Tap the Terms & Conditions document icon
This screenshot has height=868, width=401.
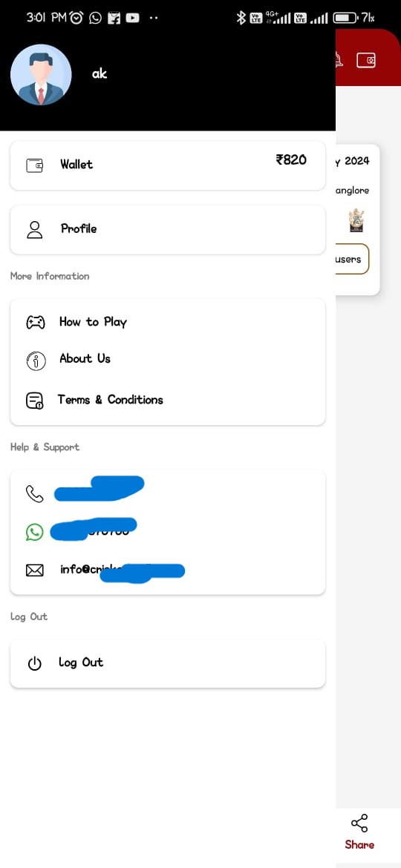[35, 400]
